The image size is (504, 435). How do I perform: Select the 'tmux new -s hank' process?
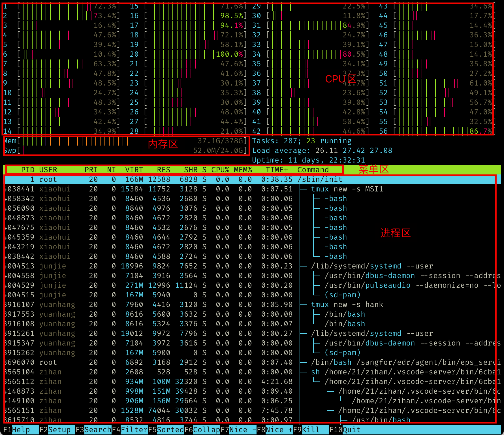click(x=252, y=304)
